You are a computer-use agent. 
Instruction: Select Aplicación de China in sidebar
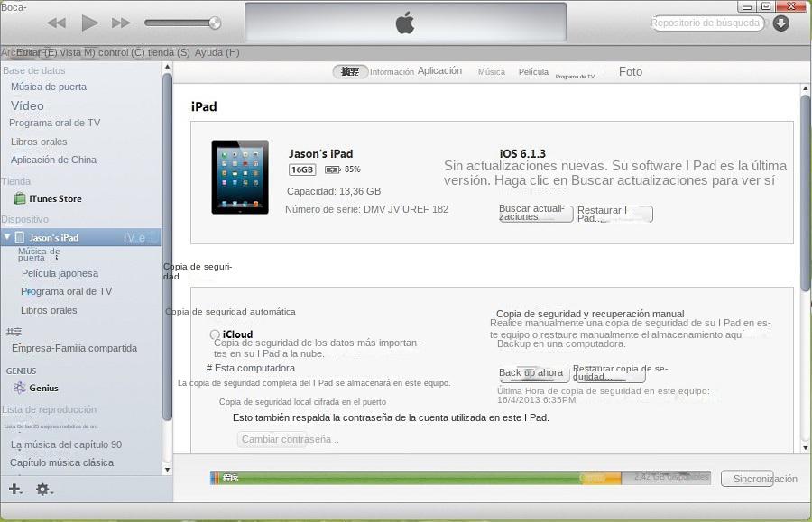tap(53, 160)
